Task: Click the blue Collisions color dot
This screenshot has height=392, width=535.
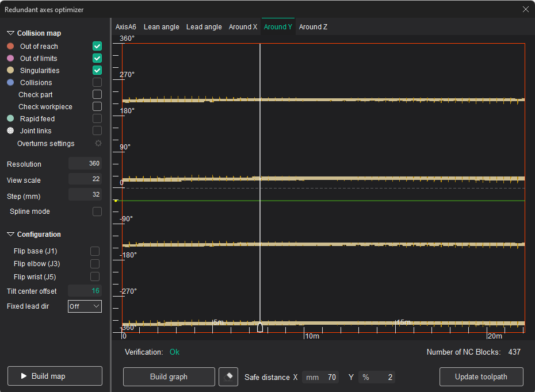Action: point(10,83)
